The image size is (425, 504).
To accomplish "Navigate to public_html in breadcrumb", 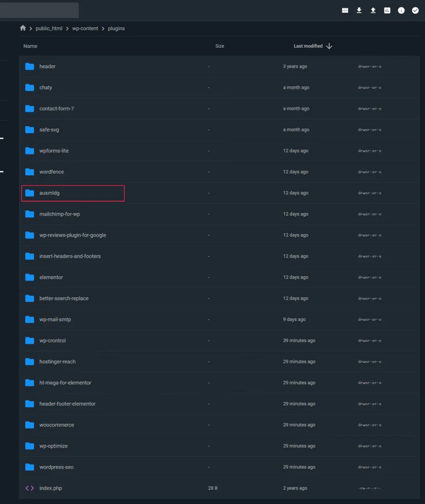I will (49, 28).
